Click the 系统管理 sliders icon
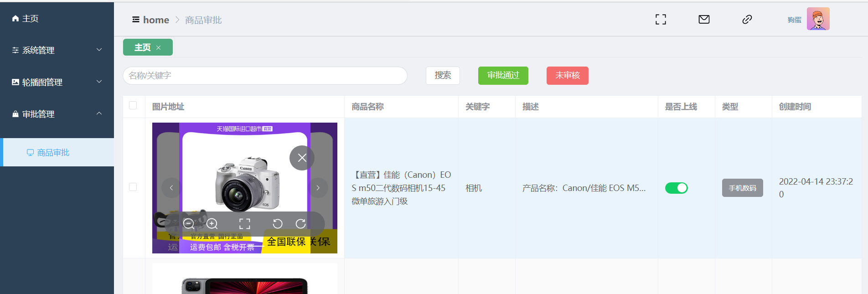Screen dimensions: 868x294 coord(15,50)
